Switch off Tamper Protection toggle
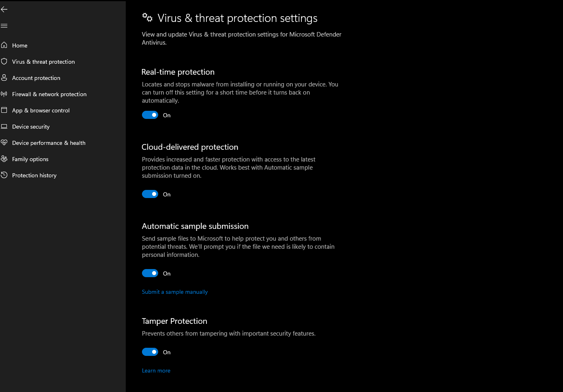 [x=150, y=352]
